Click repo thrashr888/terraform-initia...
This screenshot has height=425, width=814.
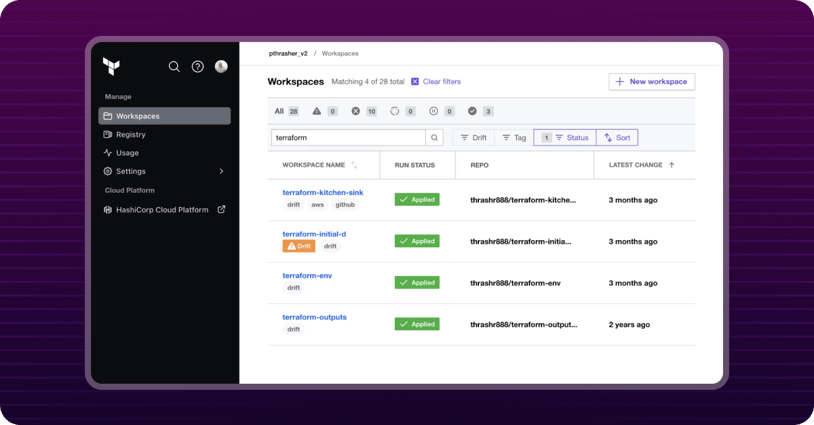(521, 241)
